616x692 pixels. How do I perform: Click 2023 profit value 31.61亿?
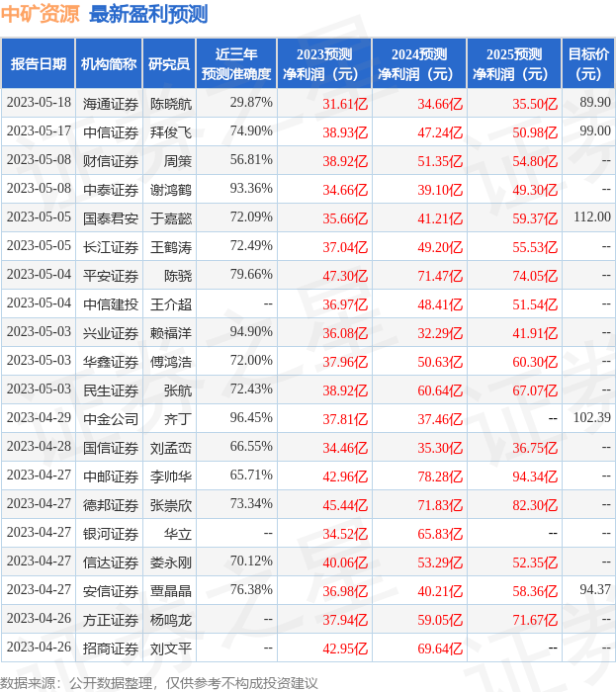tap(345, 104)
